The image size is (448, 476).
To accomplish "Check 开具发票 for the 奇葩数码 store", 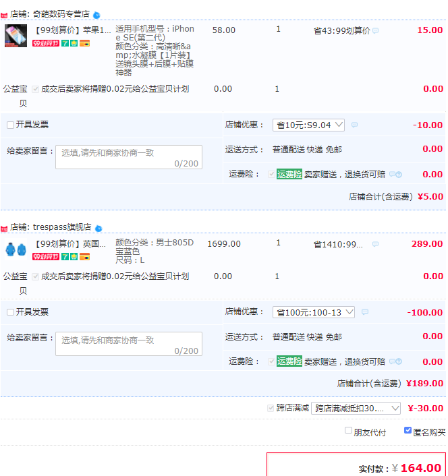I will click(10, 125).
